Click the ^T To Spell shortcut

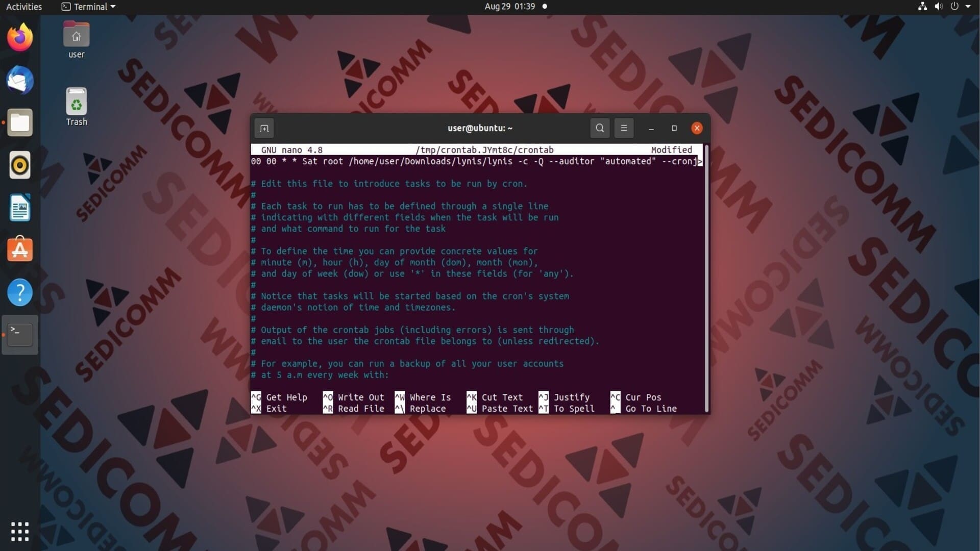(567, 409)
